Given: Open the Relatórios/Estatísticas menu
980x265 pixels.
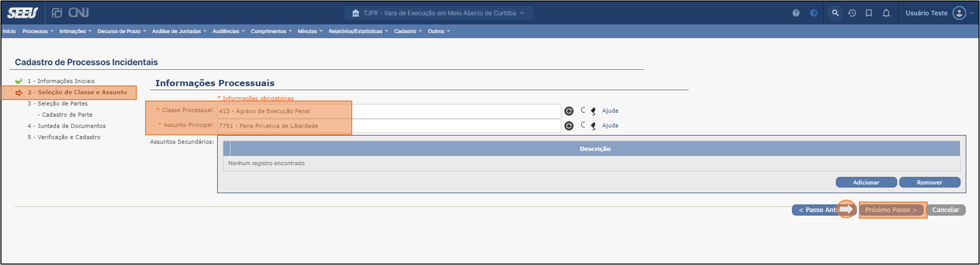Looking at the screenshot, I should click(x=358, y=31).
